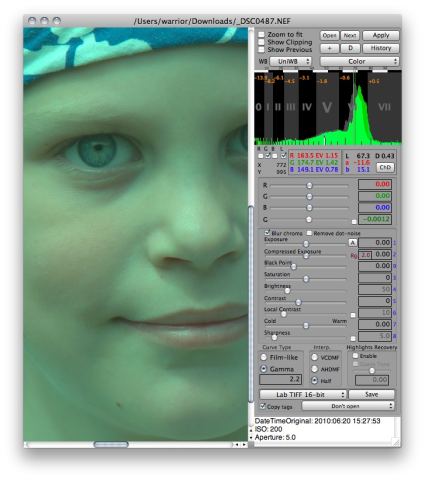
Task: Click the Black Point value field
Action: 375,266
